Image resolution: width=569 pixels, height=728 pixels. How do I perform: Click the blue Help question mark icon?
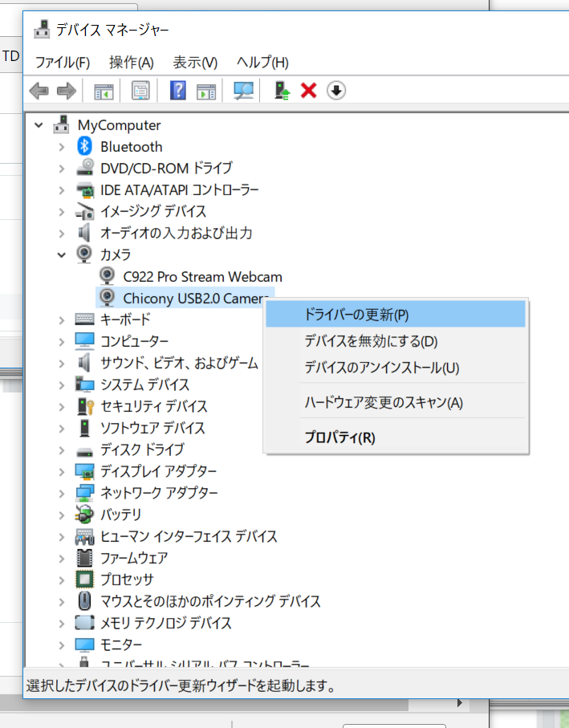[x=177, y=91]
